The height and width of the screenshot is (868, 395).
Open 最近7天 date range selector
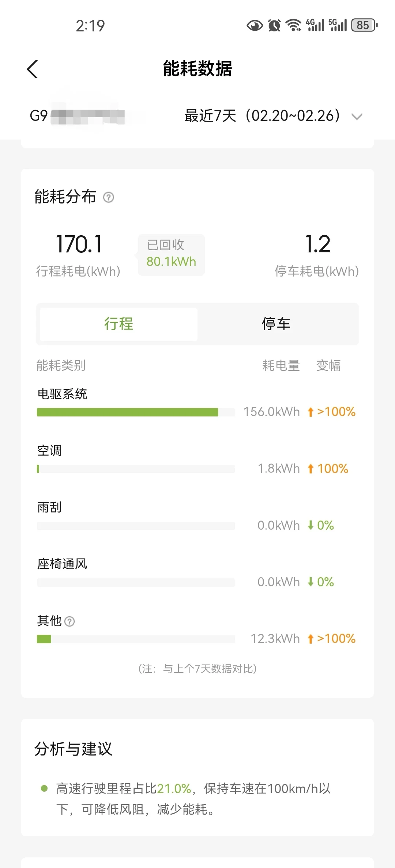(x=262, y=116)
